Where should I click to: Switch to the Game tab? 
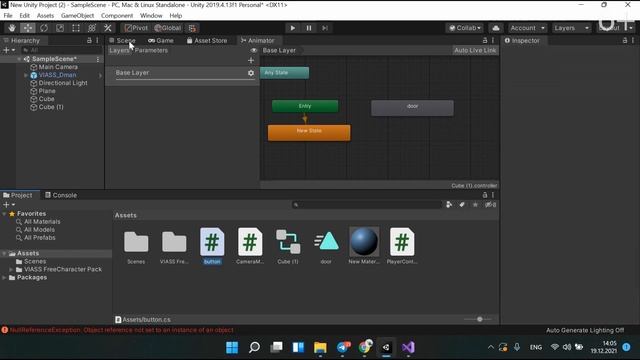(161, 40)
